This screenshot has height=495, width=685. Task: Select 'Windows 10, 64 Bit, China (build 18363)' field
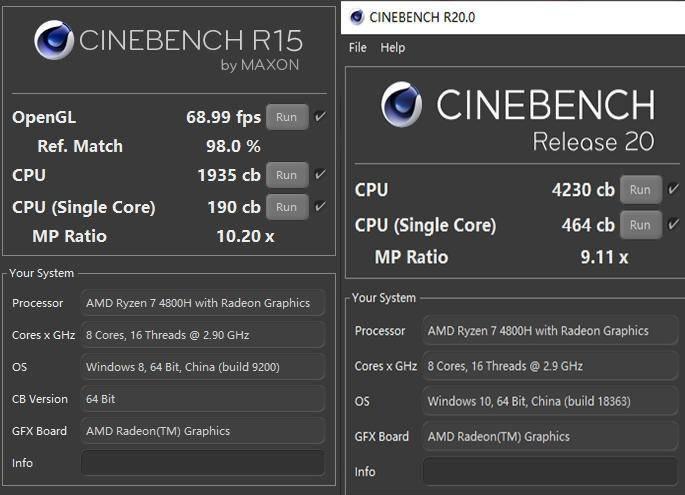(550, 401)
